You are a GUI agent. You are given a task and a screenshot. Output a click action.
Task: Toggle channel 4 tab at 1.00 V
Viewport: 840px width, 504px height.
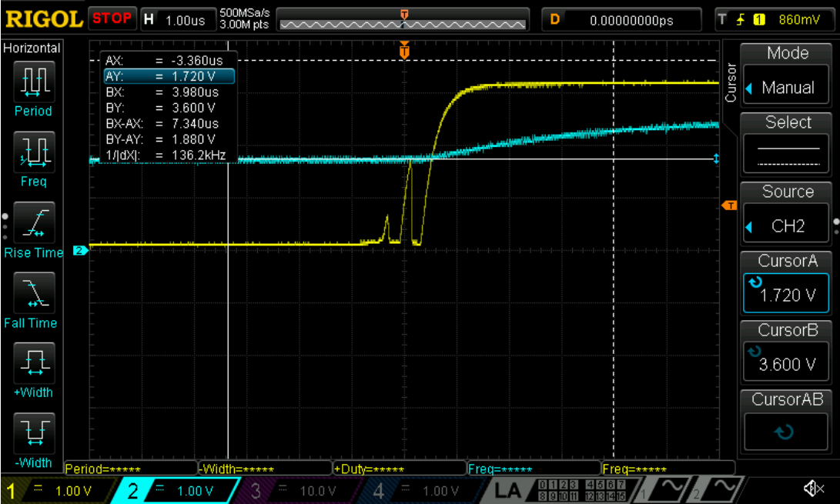(x=421, y=491)
